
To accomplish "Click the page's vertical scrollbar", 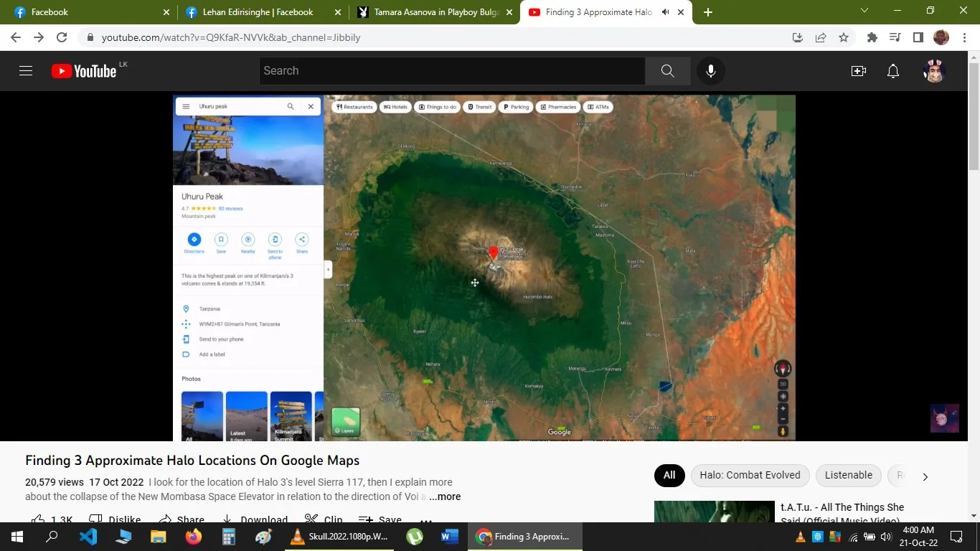I will click(974, 115).
